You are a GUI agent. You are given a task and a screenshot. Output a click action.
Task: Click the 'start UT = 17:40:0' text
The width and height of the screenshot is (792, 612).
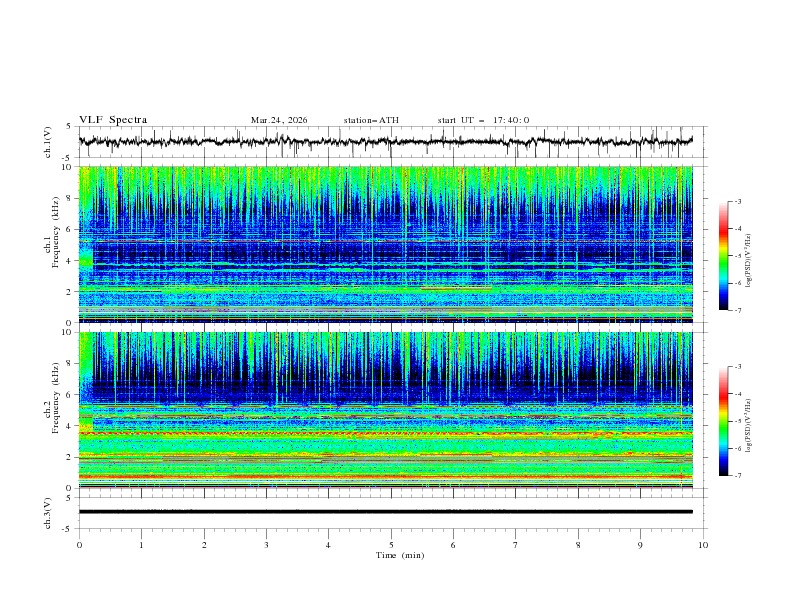(483, 120)
